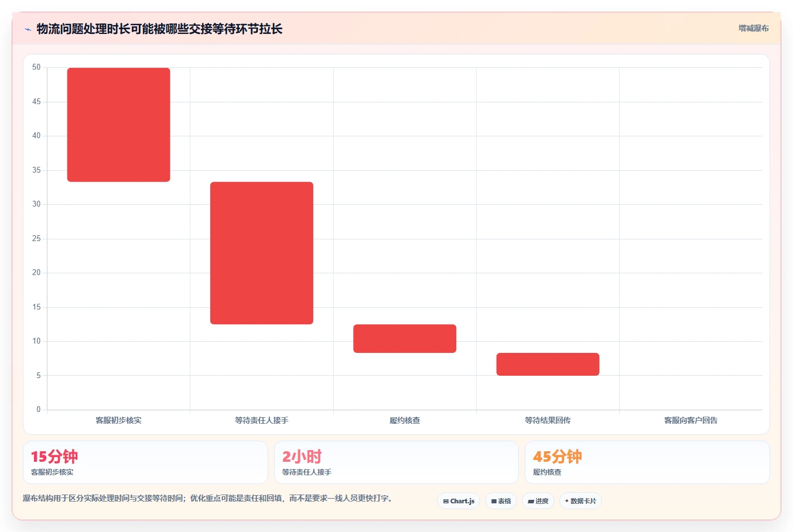Click the 客服初步核实 red waterfall bar
The width and height of the screenshot is (793, 532).
(x=119, y=125)
